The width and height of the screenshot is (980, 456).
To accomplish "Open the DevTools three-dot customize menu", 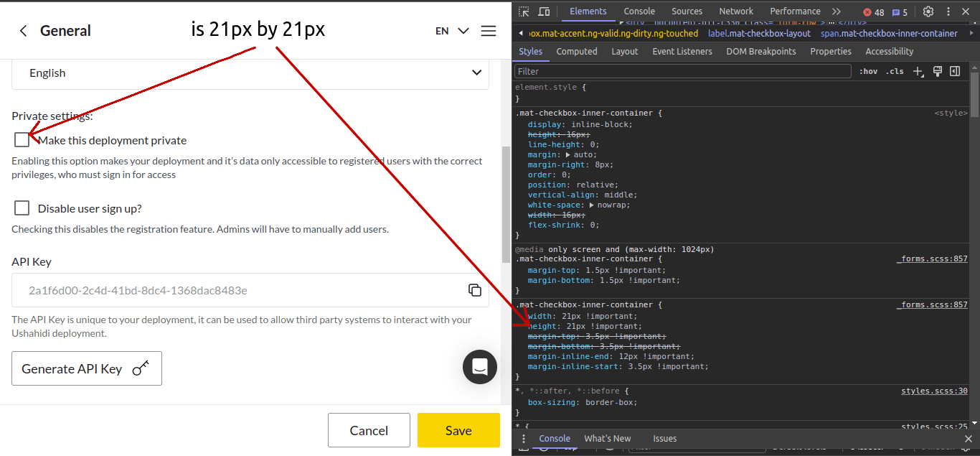I will 948,11.
